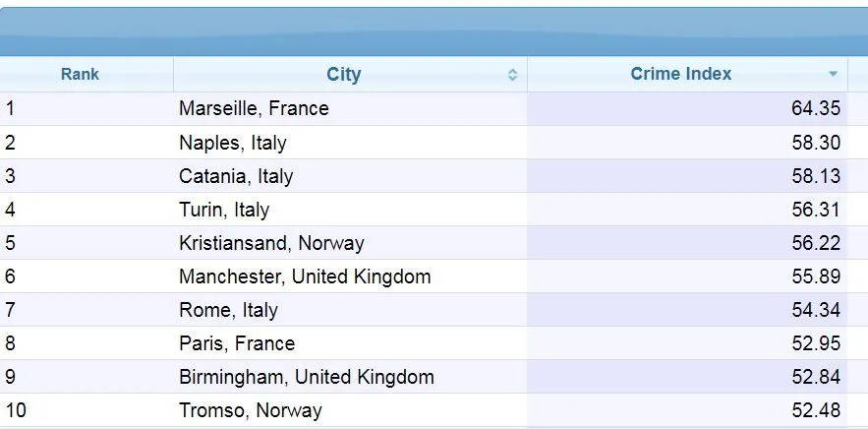Sort table by City column header
This screenshot has width=868, height=429.
coord(343,74)
